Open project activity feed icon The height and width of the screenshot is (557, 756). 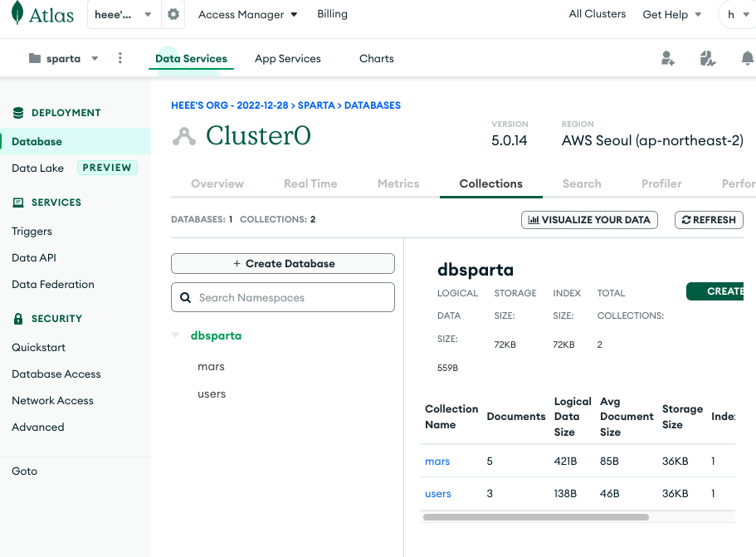(x=707, y=58)
